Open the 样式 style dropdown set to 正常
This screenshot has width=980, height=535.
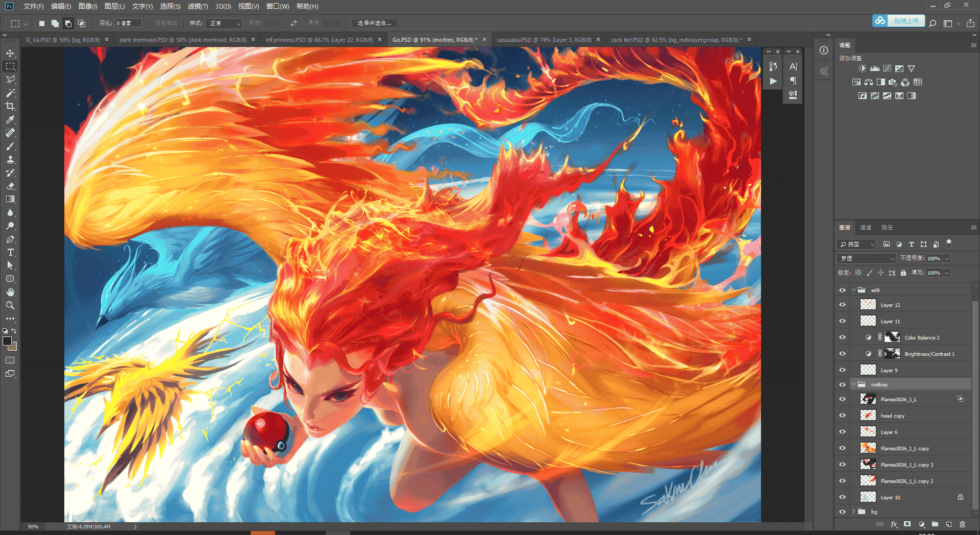click(x=224, y=23)
